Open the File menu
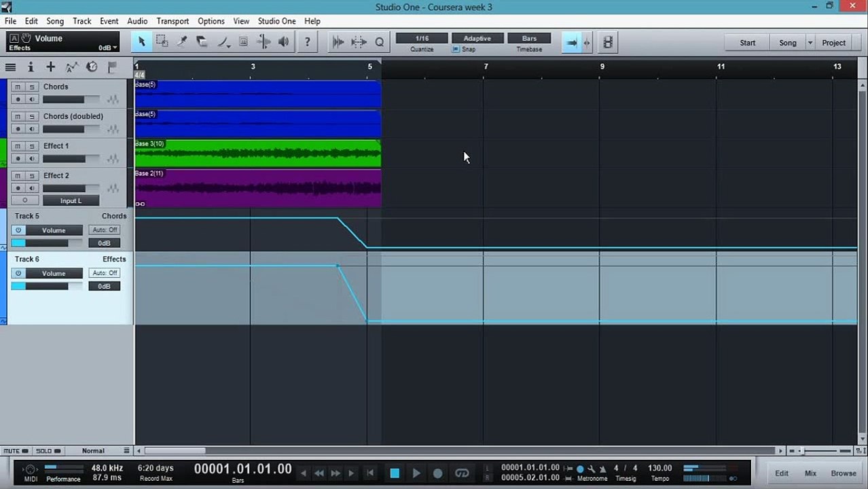The width and height of the screenshot is (868, 489). tap(11, 21)
